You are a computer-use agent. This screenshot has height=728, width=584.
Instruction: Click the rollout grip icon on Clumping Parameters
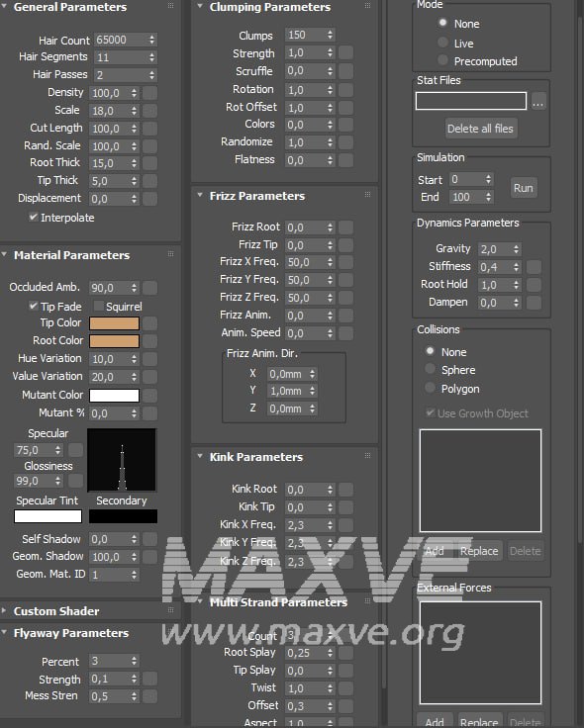tap(367, 6)
